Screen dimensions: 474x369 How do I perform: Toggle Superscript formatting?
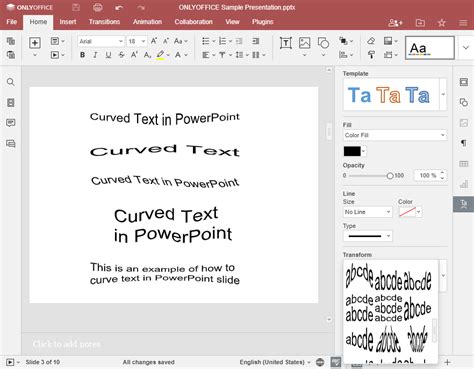134,55
